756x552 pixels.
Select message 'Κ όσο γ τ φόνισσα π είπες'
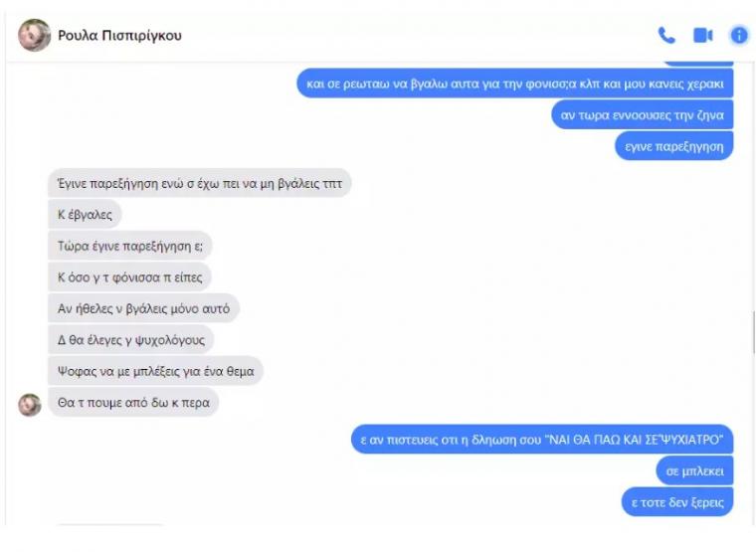tap(129, 277)
